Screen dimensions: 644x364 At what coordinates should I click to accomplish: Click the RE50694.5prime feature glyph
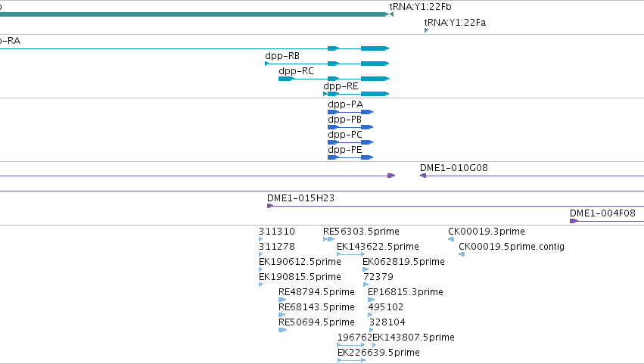click(x=282, y=330)
